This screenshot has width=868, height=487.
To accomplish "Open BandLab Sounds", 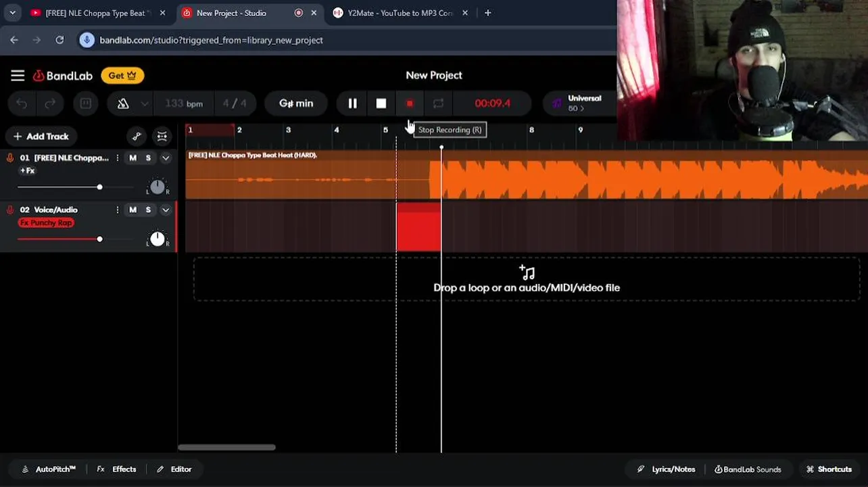I will tap(748, 469).
